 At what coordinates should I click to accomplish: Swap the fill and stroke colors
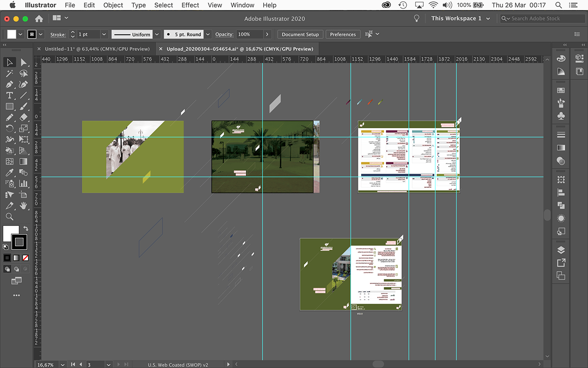pyautogui.click(x=26, y=228)
